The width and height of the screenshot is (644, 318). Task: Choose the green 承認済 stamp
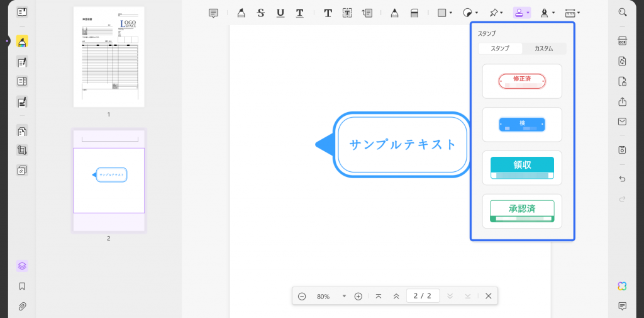tap(522, 211)
